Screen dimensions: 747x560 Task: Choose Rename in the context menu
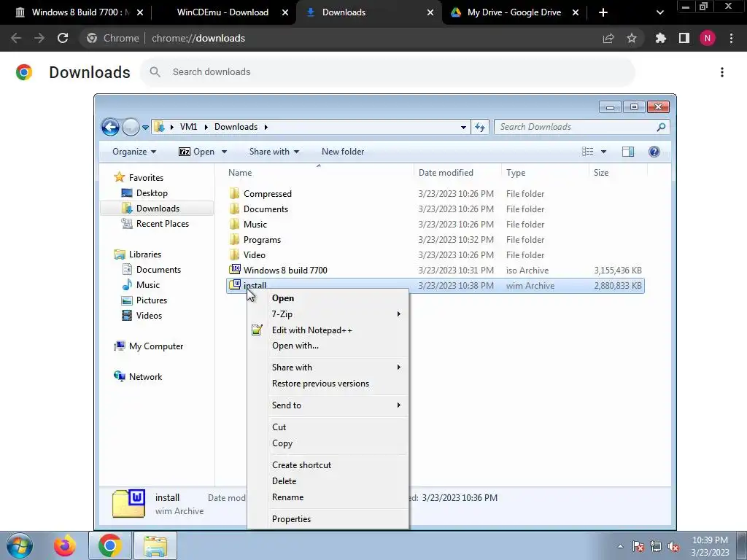pyautogui.click(x=328, y=497)
